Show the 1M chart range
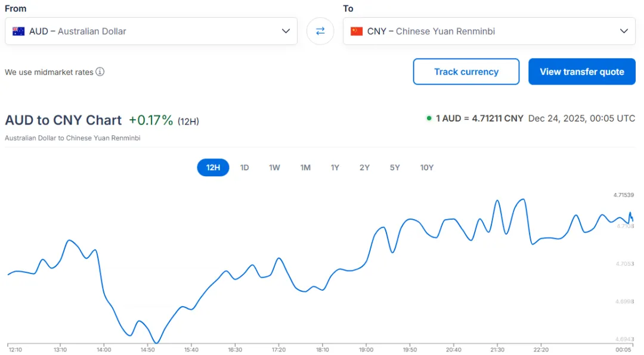644x355 pixels. tap(305, 167)
